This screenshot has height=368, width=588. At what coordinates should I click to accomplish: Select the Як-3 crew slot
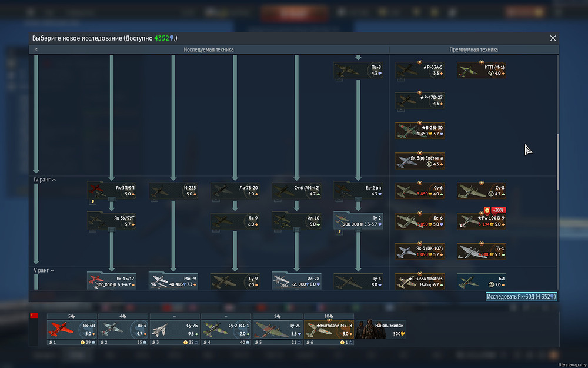[x=123, y=329]
